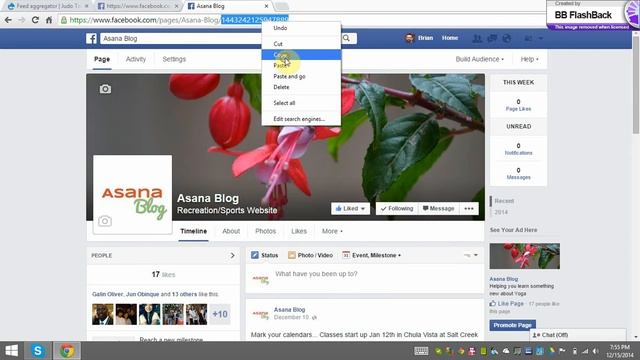This screenshot has width=640, height=360.
Task: Open Facebook messages icon in header
Action: [x=492, y=38]
